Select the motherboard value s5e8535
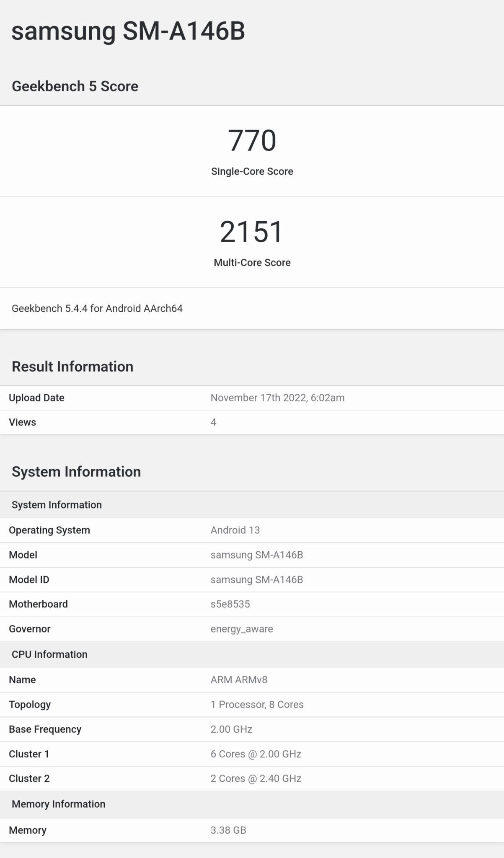The height and width of the screenshot is (858, 504). [230, 604]
